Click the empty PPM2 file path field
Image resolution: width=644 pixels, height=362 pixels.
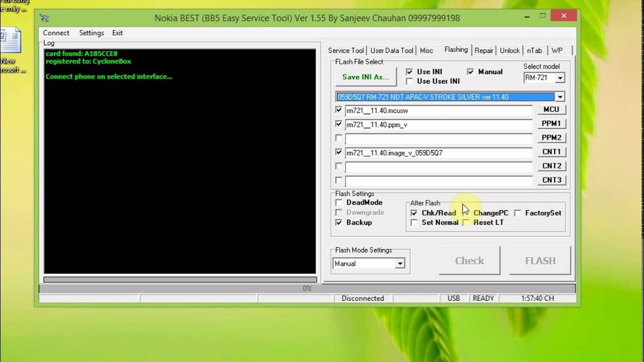[x=439, y=139]
